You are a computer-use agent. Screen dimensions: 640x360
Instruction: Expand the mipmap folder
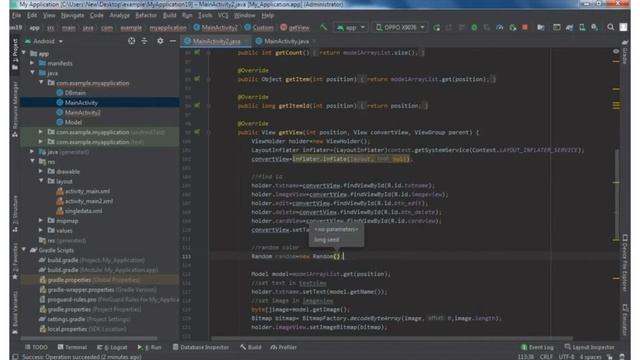41,220
